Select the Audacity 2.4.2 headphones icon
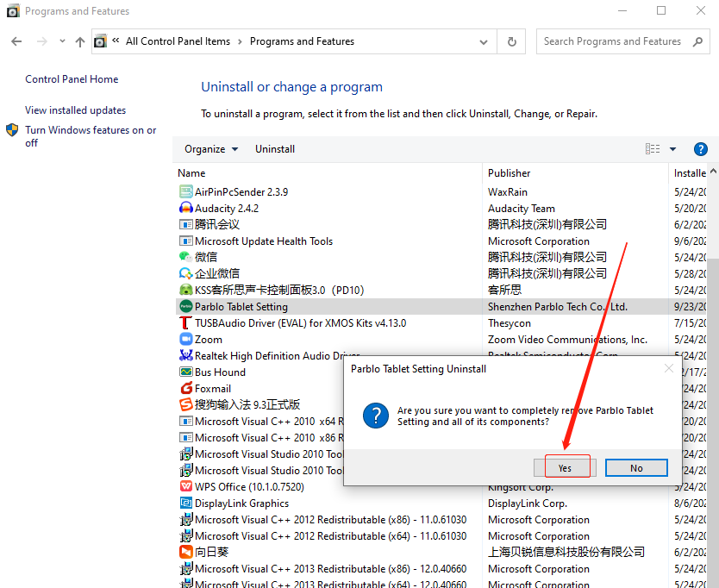 185,209
